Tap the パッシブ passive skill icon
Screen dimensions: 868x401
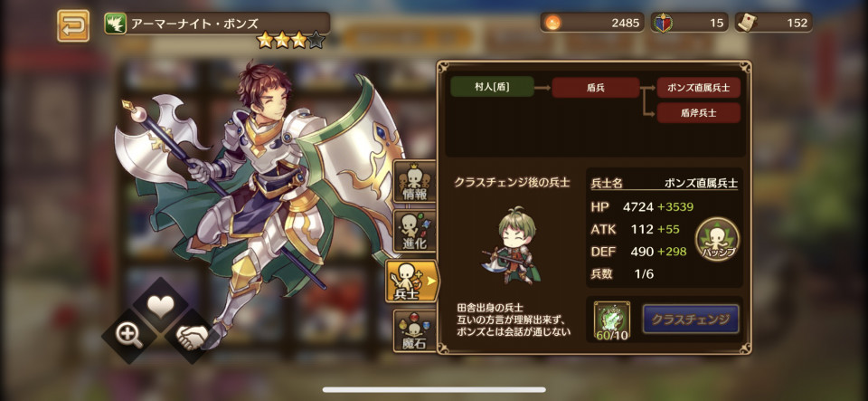[717, 239]
